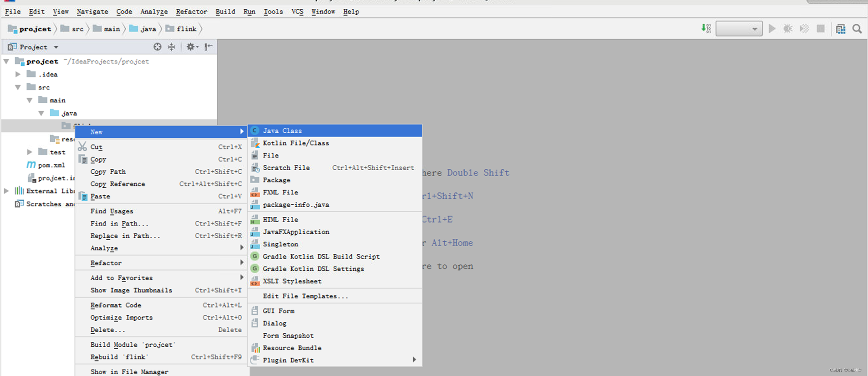Expand the .idea folder node
Image resolution: width=868 pixels, height=376 pixels.
click(18, 74)
